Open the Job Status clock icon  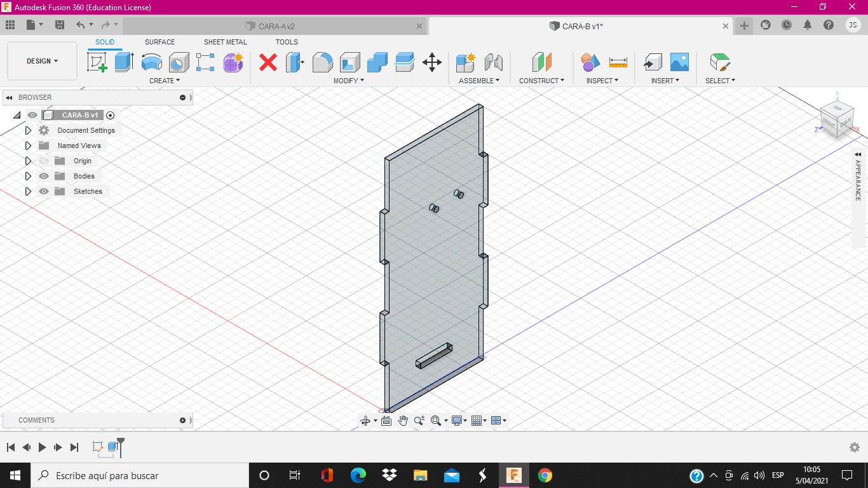[787, 25]
